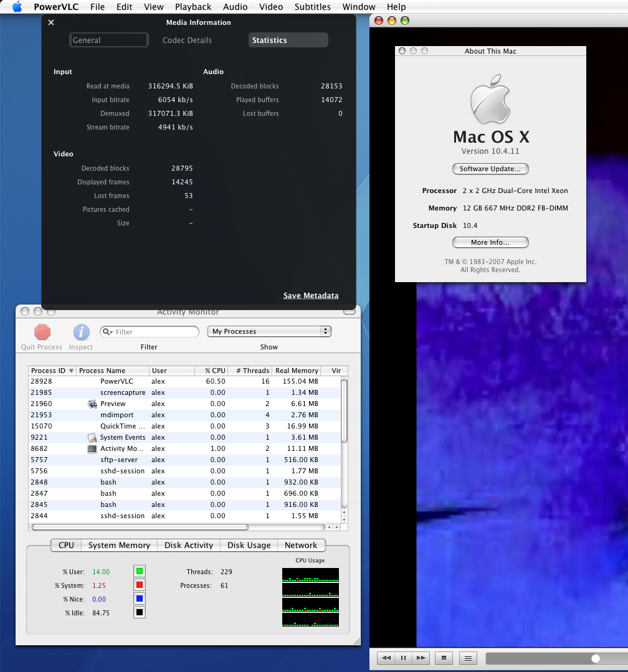Click the Filter search field
This screenshot has width=628, height=672.
[150, 332]
